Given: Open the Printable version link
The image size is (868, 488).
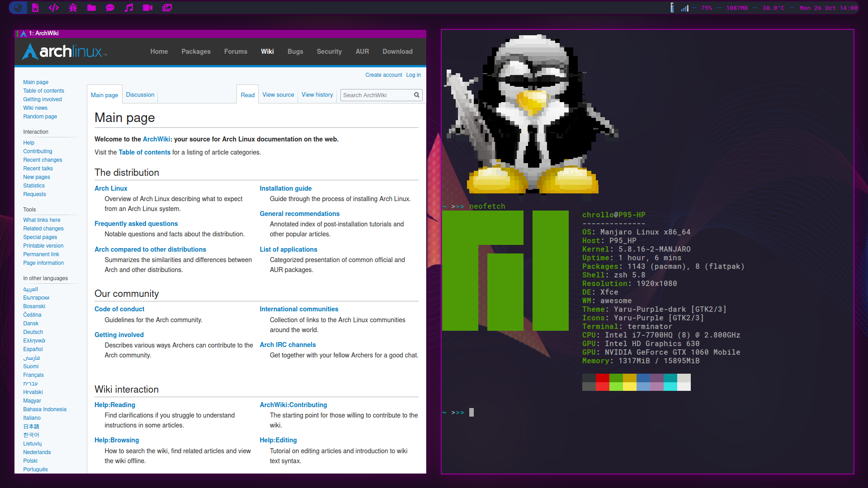Looking at the screenshot, I should (x=43, y=246).
